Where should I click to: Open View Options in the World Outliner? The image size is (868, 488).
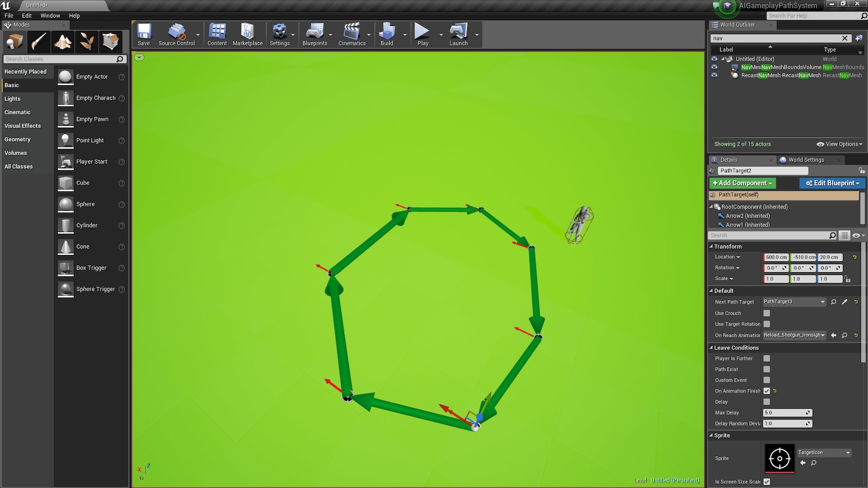(x=839, y=144)
